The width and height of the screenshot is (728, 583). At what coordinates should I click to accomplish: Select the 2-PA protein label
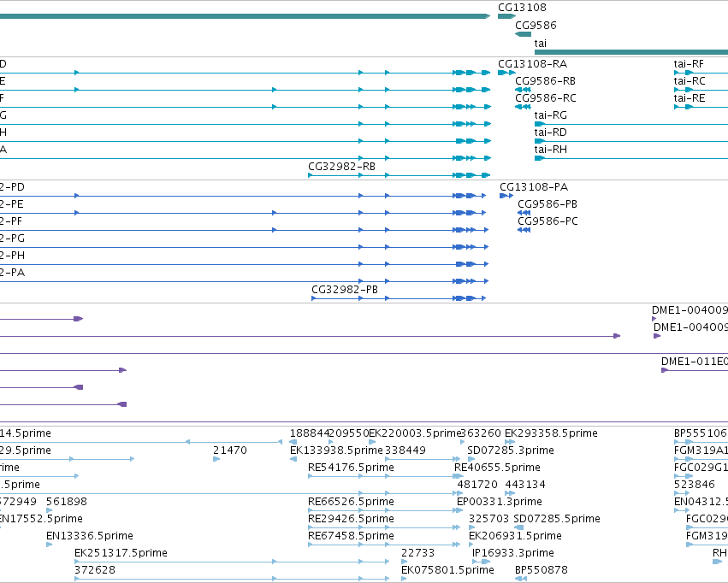tap(12, 274)
